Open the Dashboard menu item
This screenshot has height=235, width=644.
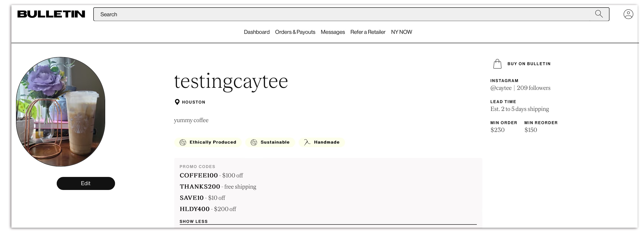pos(257,32)
